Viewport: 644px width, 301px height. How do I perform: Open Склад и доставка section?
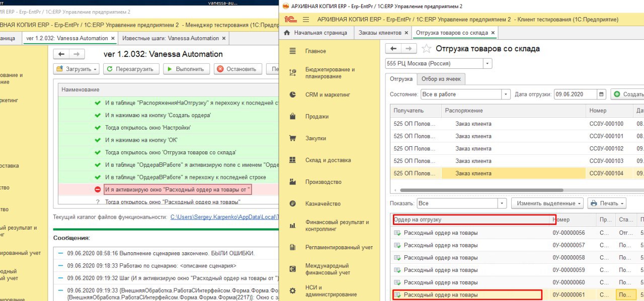327,160
